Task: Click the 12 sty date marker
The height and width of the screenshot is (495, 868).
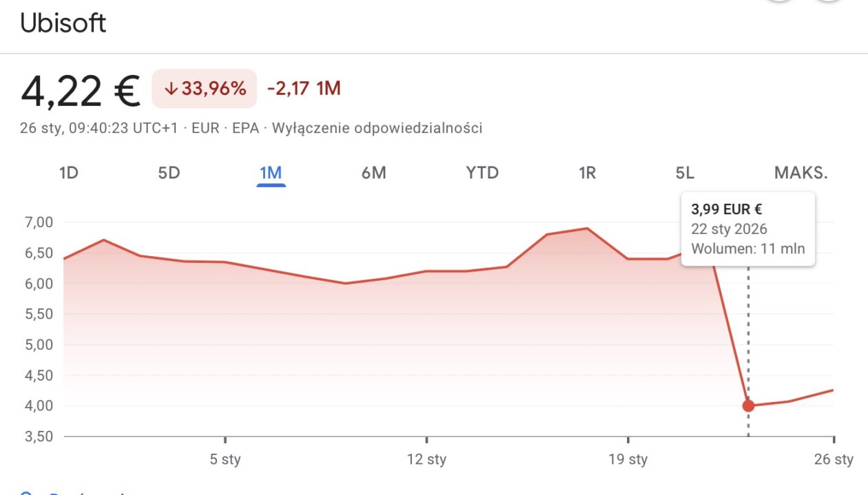Action: pyautogui.click(x=426, y=459)
